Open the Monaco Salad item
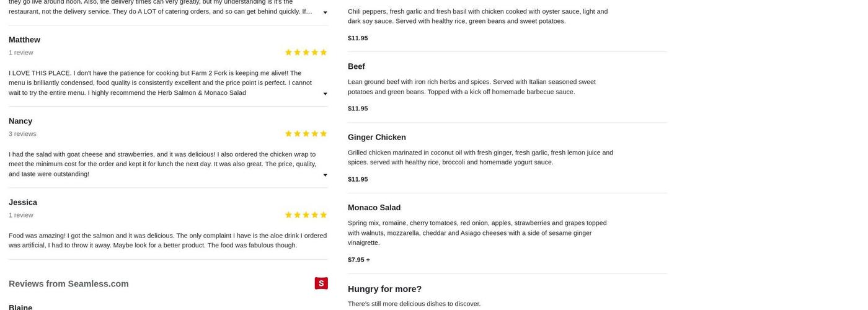Image resolution: width=868 pixels, height=310 pixels. (374, 208)
